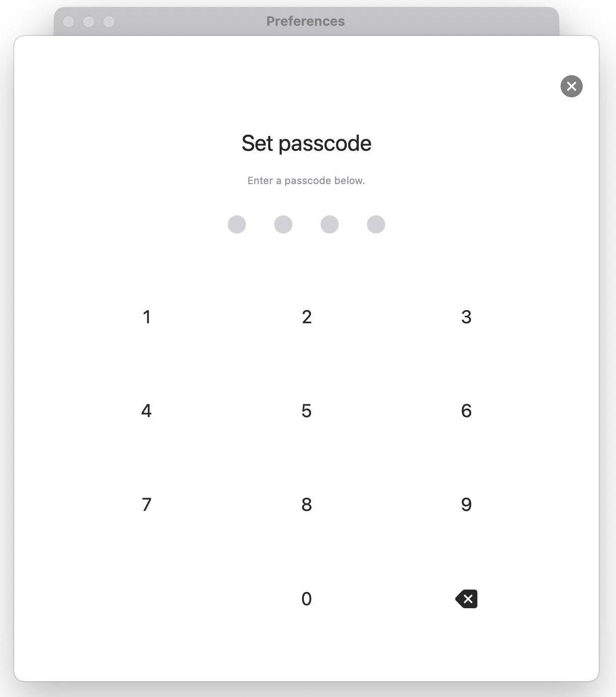Screen dimensions: 616x697
Task: Click the third passcode dot indicator
Action: coord(330,224)
